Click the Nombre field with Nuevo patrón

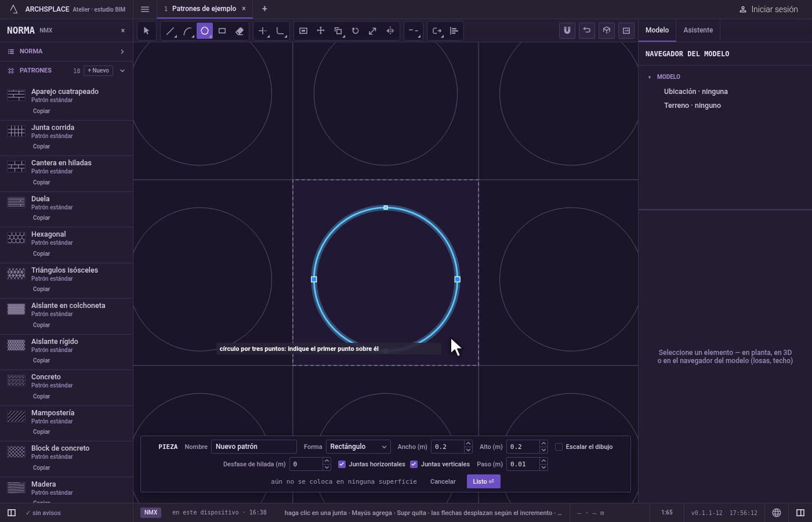[x=254, y=447]
